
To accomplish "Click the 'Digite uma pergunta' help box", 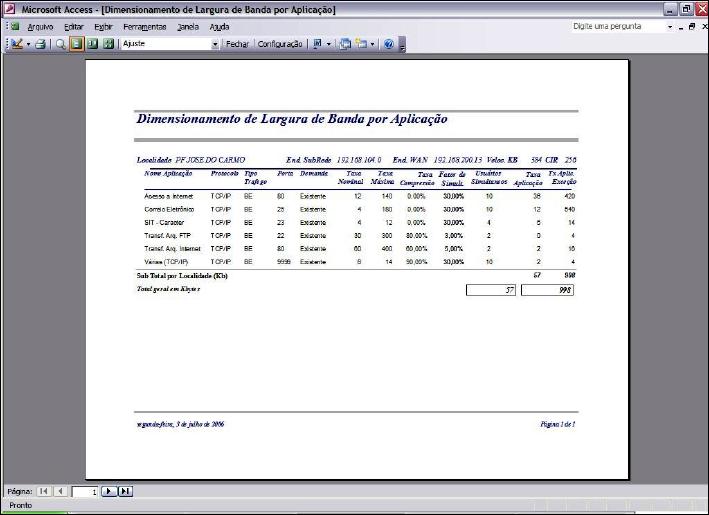I will [618, 26].
